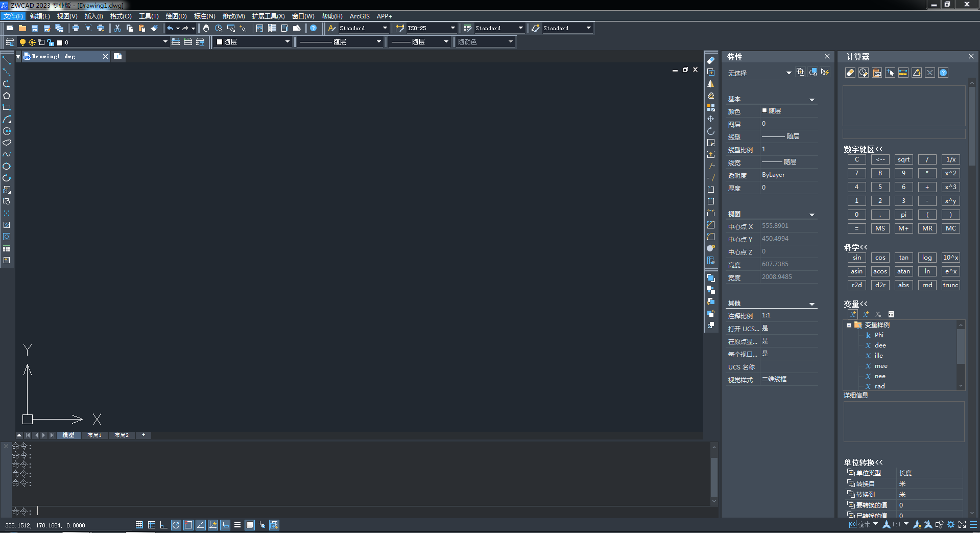This screenshot has width=980, height=533.
Task: Open the 文件(F) menu
Action: pyautogui.click(x=13, y=16)
